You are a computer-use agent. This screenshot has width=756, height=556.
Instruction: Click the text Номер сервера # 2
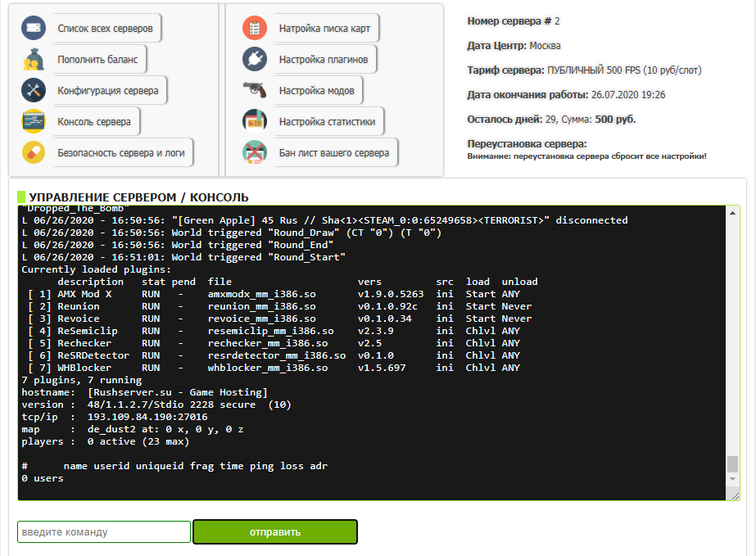coord(514,21)
